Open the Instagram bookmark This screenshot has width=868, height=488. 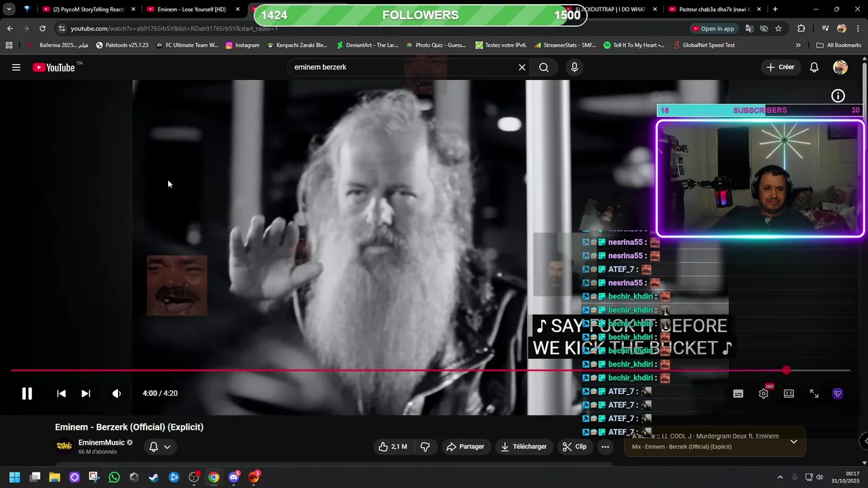(x=242, y=45)
